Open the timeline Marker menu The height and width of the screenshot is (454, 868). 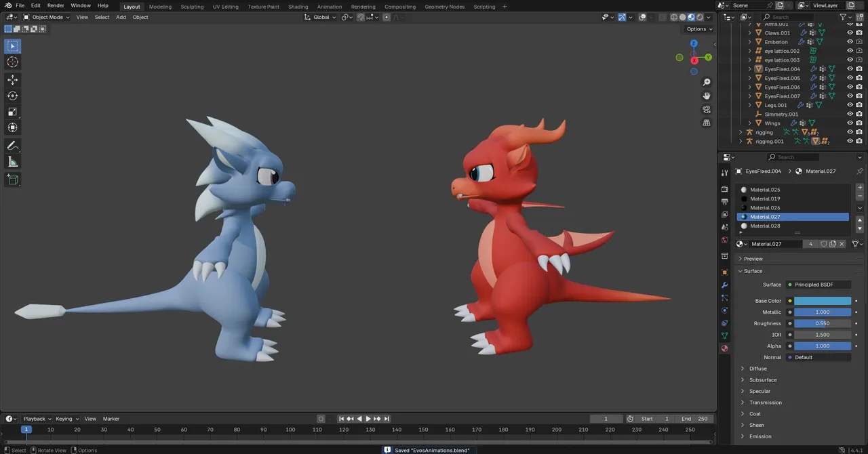pyautogui.click(x=111, y=419)
